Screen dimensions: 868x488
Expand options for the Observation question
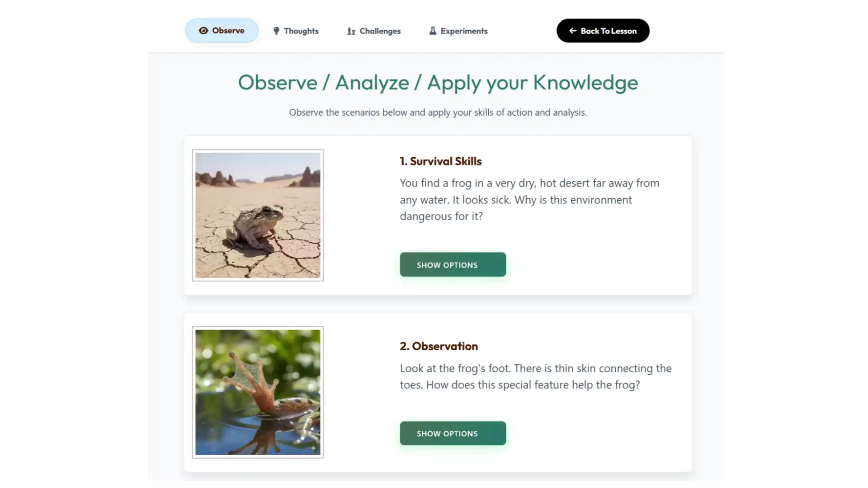(453, 433)
